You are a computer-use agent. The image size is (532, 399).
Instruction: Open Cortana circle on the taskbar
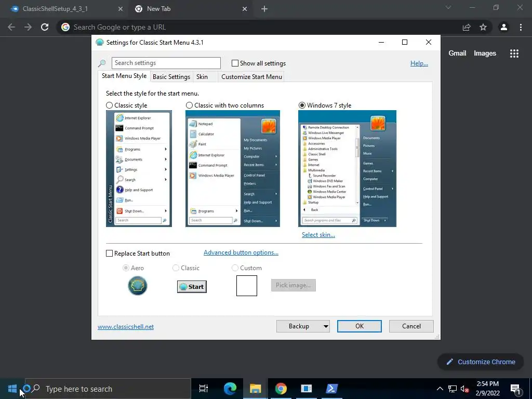coord(27,389)
